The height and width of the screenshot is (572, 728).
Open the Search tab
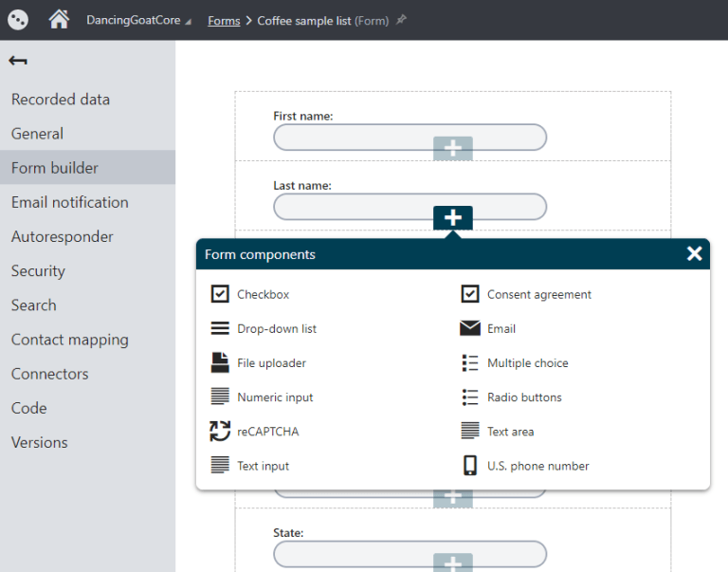coord(88,305)
